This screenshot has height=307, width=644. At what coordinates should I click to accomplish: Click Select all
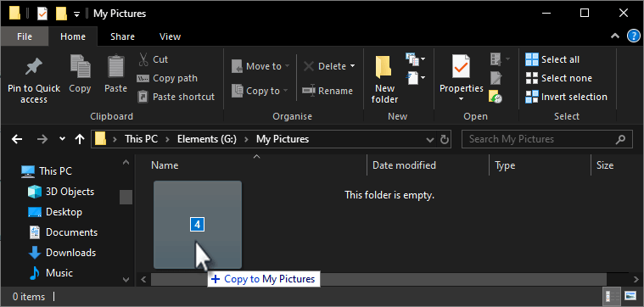coord(552,59)
